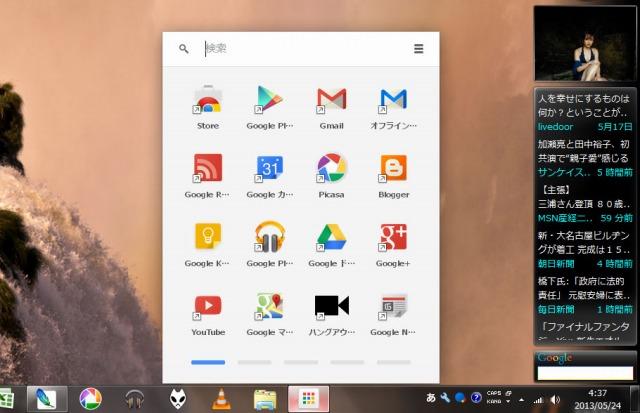
Task: Switch to the fifth launcher page
Action: (x=394, y=362)
